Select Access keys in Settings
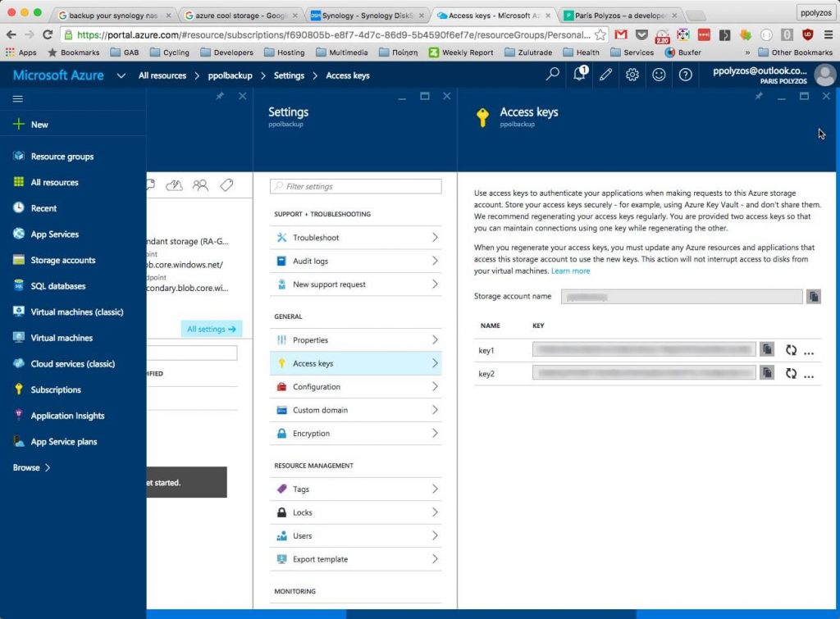 pos(356,363)
